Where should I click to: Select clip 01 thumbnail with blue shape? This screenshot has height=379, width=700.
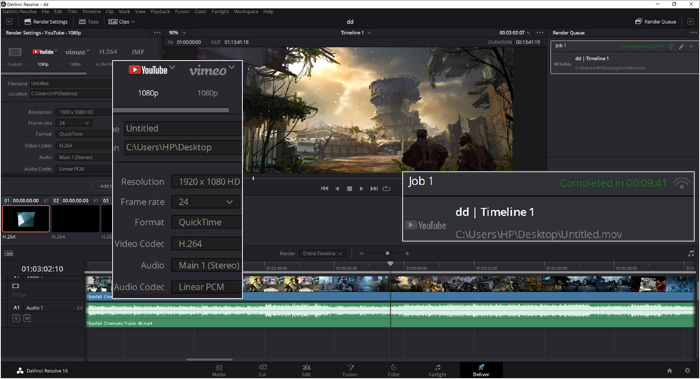point(26,219)
